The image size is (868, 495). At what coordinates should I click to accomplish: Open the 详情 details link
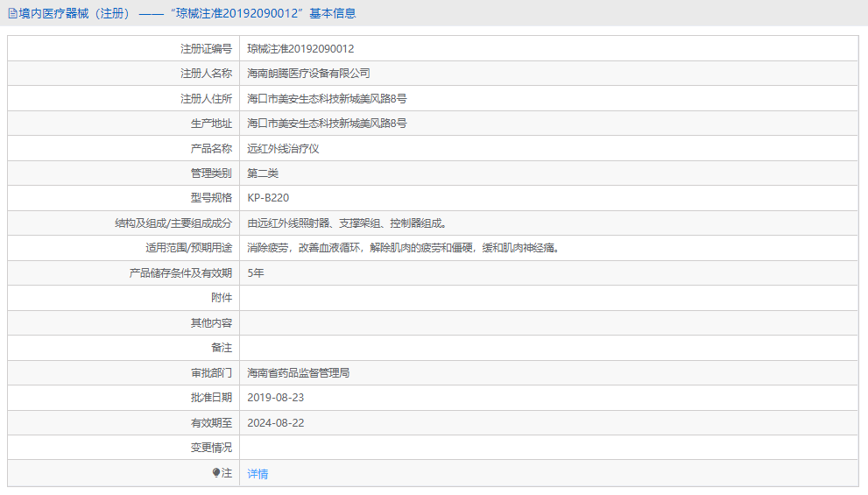point(258,474)
